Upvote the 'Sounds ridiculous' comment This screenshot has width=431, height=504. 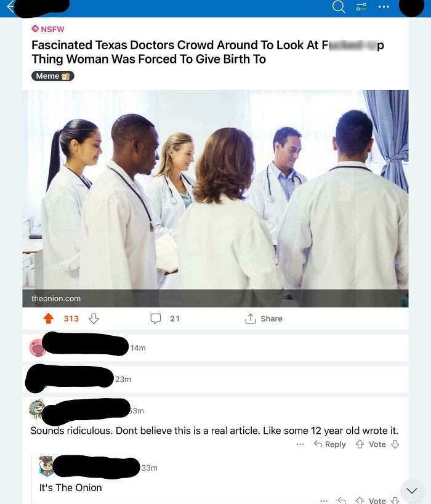click(360, 444)
